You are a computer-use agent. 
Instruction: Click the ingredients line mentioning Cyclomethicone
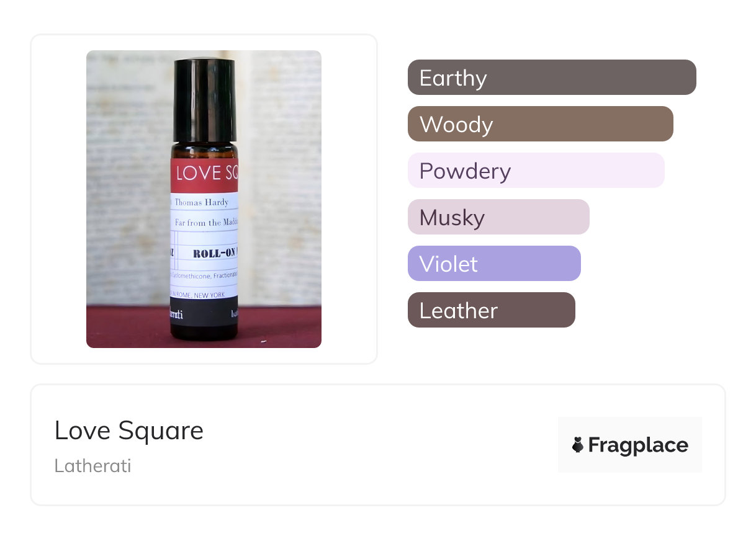click(x=206, y=275)
